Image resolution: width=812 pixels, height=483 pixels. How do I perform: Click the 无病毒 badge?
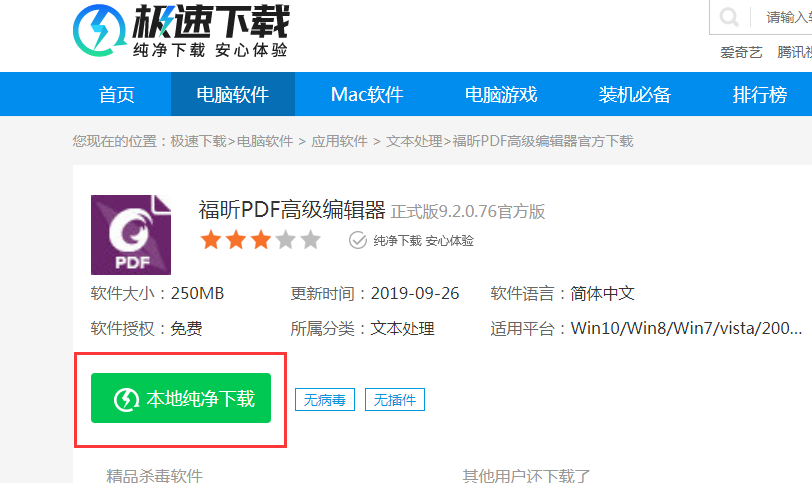click(325, 400)
